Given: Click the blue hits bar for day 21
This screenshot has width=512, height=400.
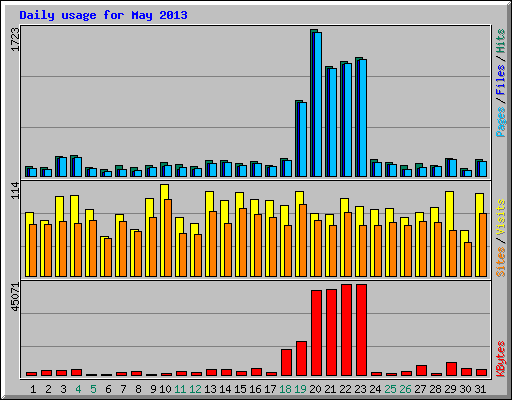Looking at the screenshot, I should pos(333,123).
